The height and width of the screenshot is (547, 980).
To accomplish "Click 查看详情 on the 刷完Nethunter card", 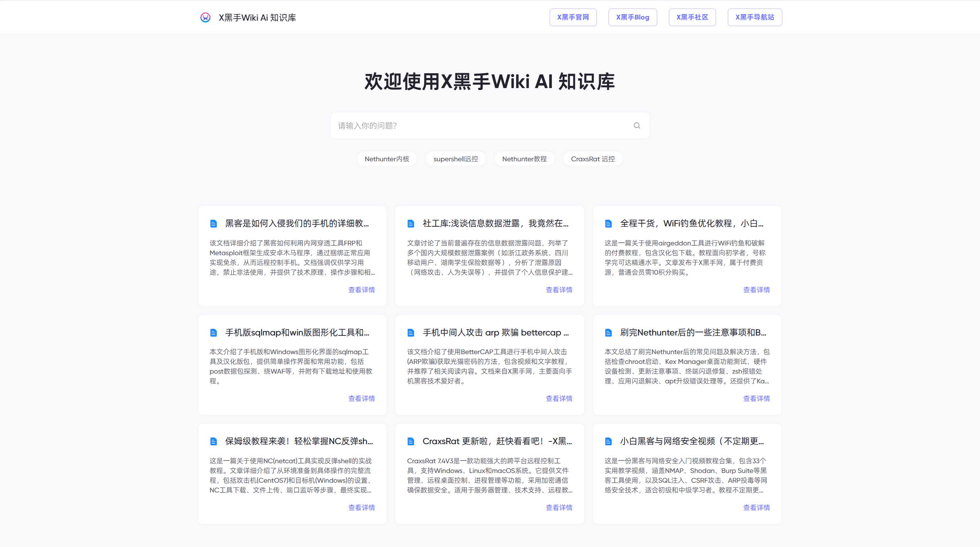I will tap(757, 399).
